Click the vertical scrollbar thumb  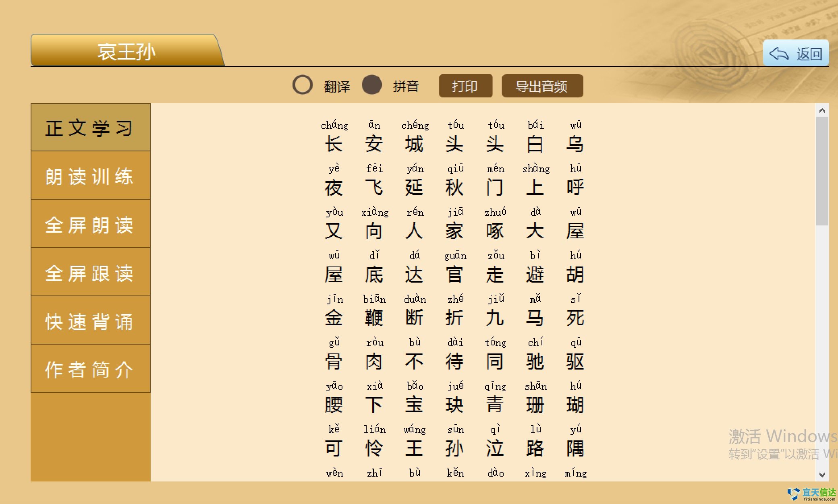822,171
